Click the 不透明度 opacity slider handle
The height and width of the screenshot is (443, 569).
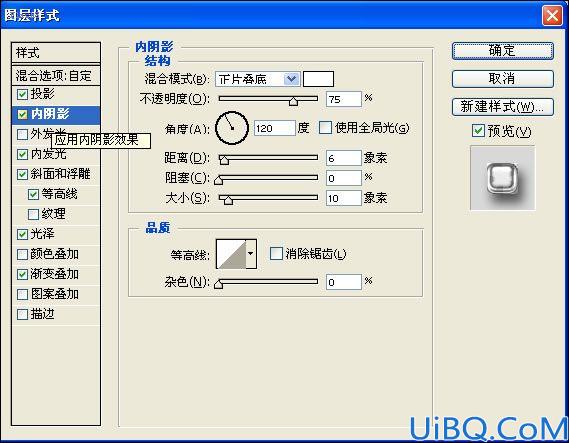click(x=293, y=101)
